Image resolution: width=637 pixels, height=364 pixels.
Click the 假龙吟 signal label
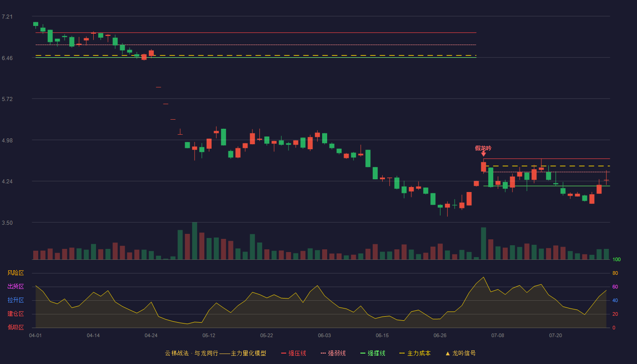[x=483, y=148]
